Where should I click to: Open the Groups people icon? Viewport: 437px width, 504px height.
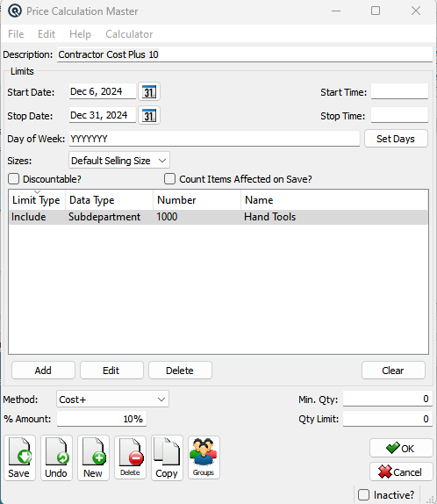[204, 457]
